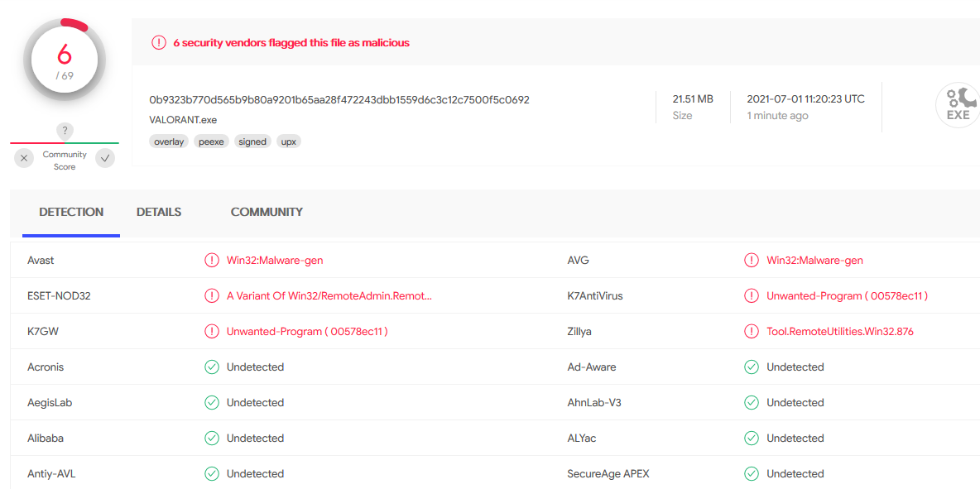Click the Avast detection warning icon
Image resolution: width=980 pixels, height=489 pixels.
tap(212, 261)
